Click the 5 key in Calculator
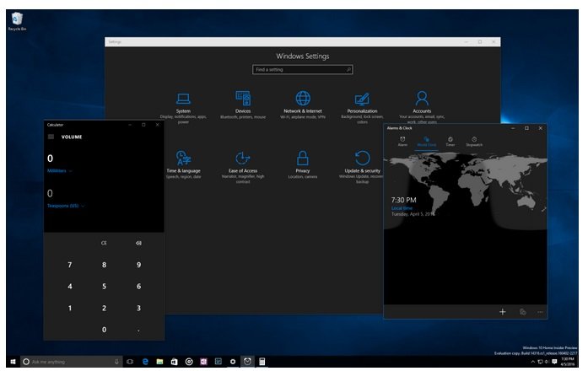Screen dimensions: 588x371 click(104, 287)
